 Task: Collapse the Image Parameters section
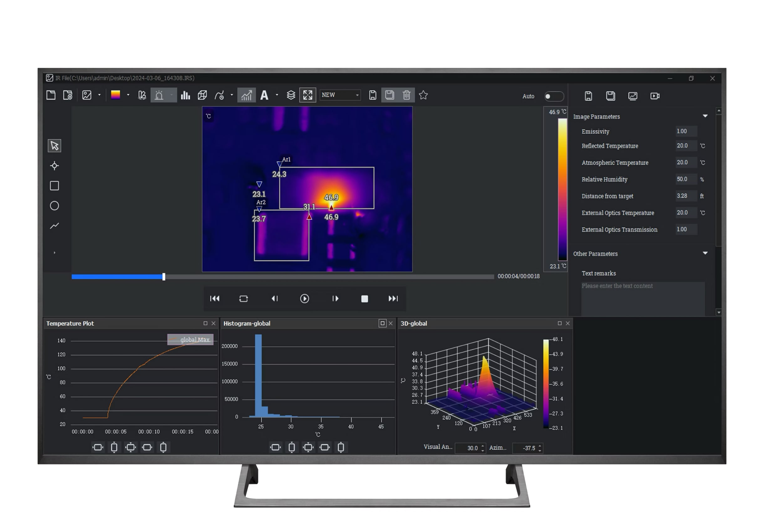(x=705, y=116)
